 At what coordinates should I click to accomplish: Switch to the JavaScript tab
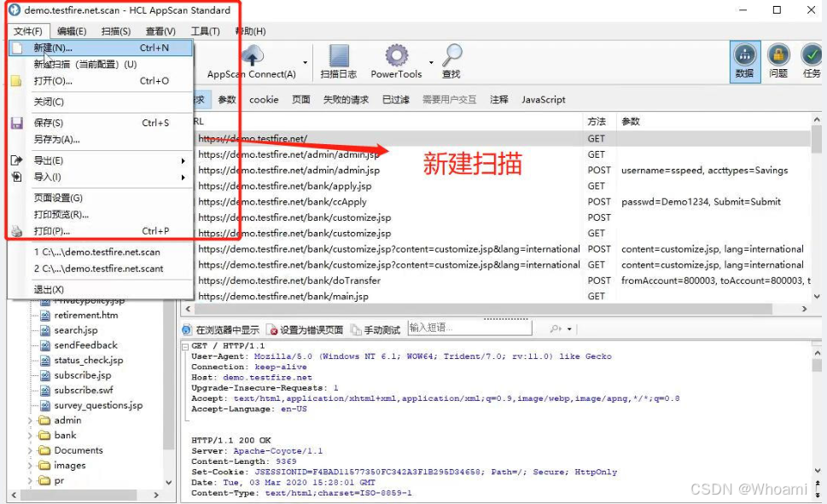point(544,100)
